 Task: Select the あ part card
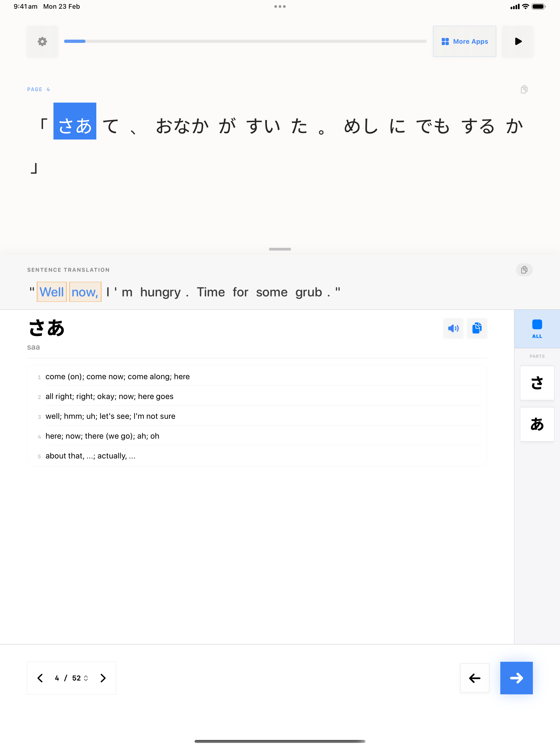click(537, 424)
